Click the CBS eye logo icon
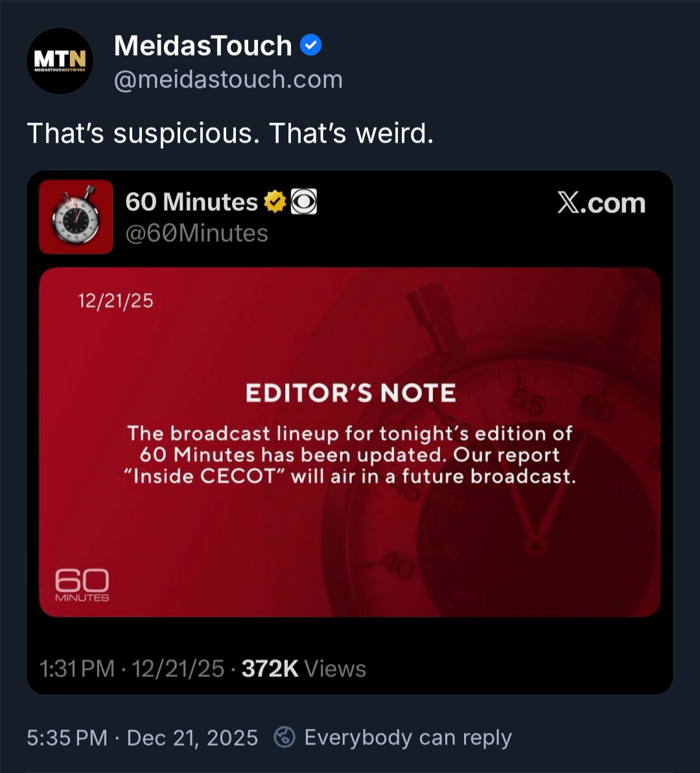The height and width of the screenshot is (773, 700). 303,202
